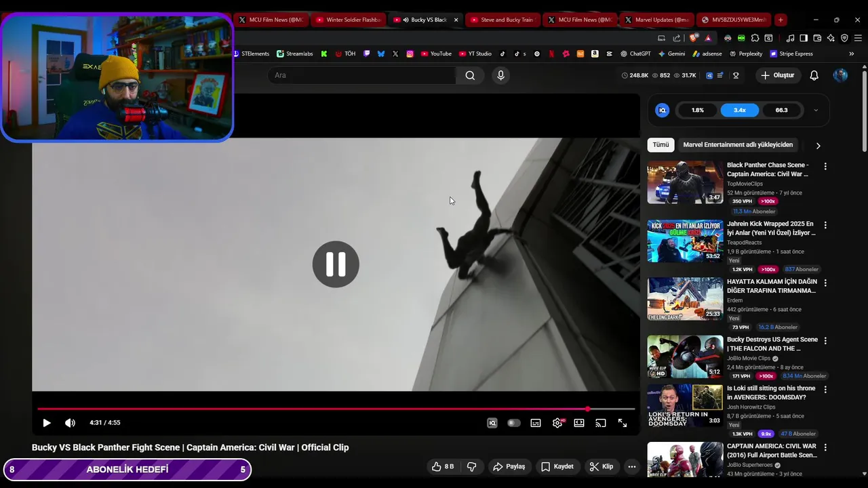The height and width of the screenshot is (488, 868).
Task: Switch to Winter Soldier Flashback tab
Action: 349,20
